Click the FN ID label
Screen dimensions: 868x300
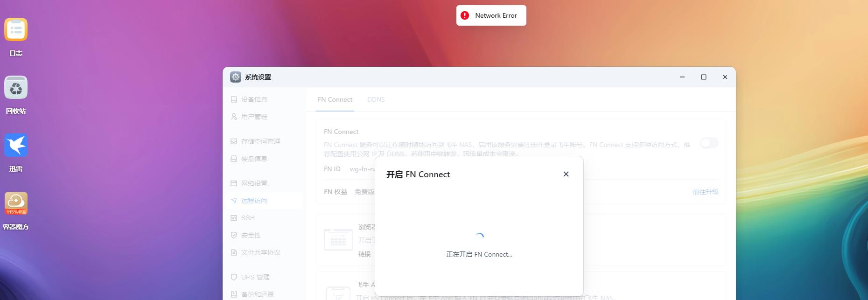332,169
